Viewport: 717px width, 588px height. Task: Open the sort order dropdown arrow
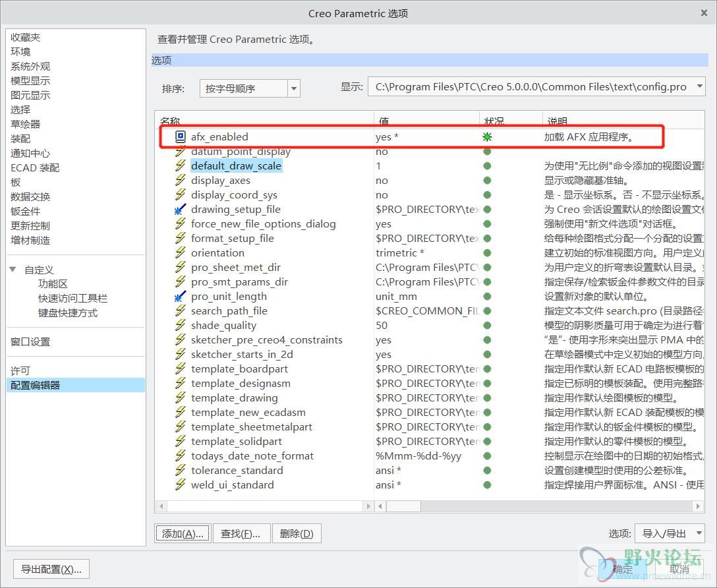click(x=294, y=88)
